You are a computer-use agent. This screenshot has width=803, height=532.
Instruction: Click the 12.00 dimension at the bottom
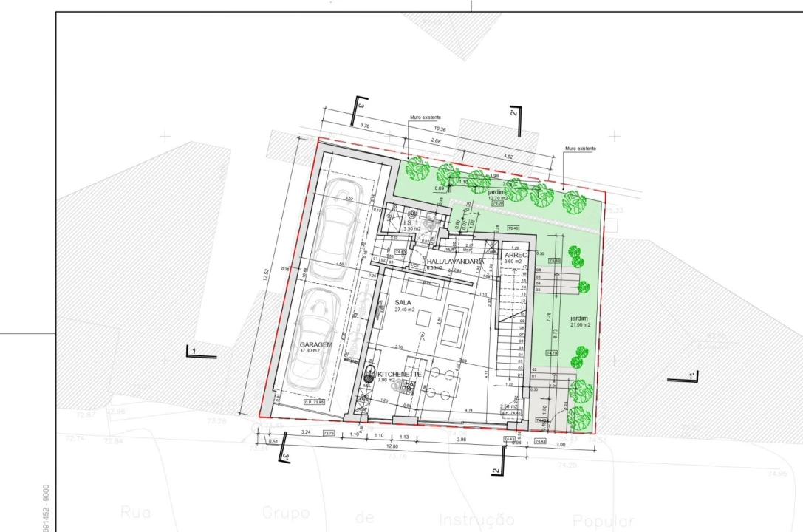(390, 446)
